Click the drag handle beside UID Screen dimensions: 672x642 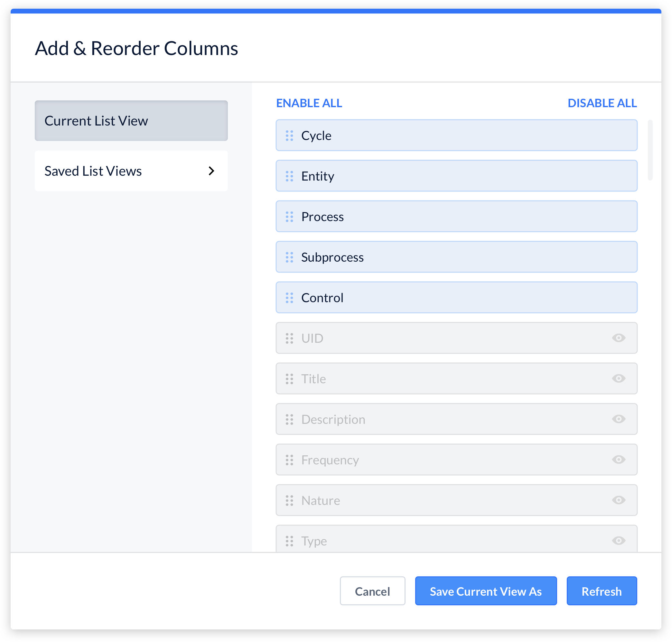(x=289, y=338)
